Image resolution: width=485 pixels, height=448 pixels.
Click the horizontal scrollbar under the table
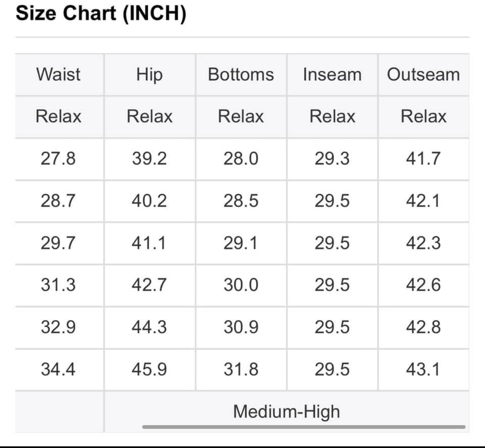pyautogui.click(x=304, y=427)
